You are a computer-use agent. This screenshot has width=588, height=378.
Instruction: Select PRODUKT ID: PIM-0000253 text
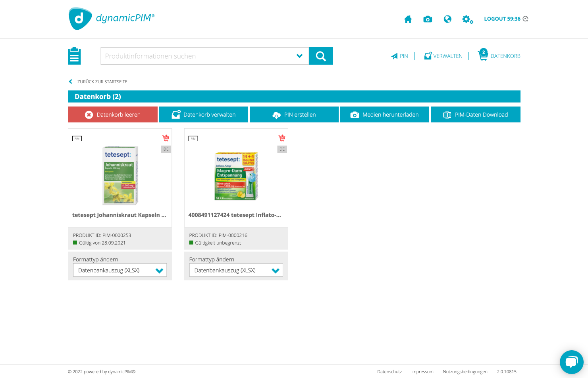coord(102,235)
